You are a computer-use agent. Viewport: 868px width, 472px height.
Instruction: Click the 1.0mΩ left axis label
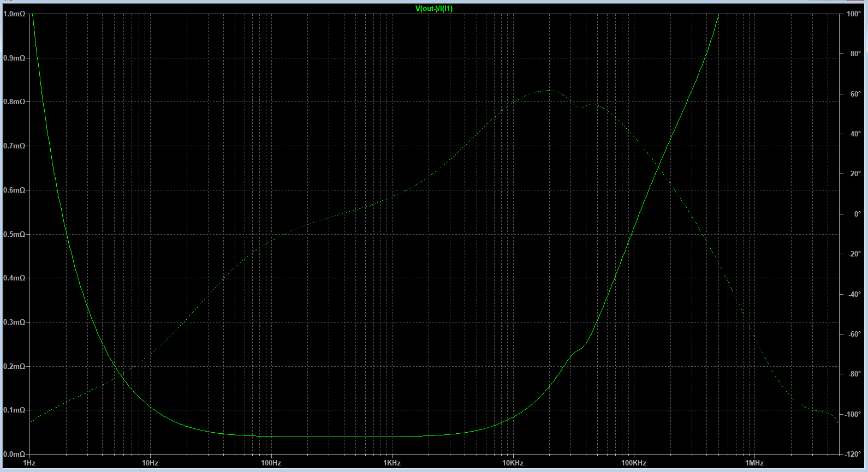(x=14, y=14)
